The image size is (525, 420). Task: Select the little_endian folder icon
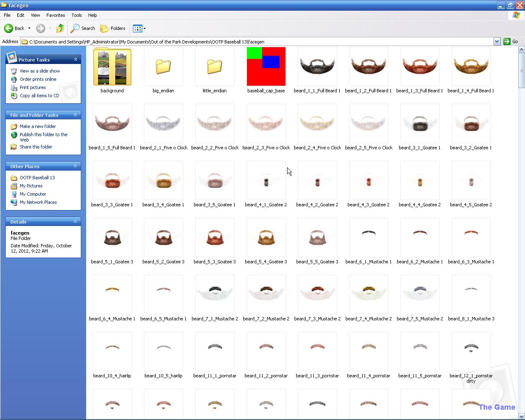[215, 66]
